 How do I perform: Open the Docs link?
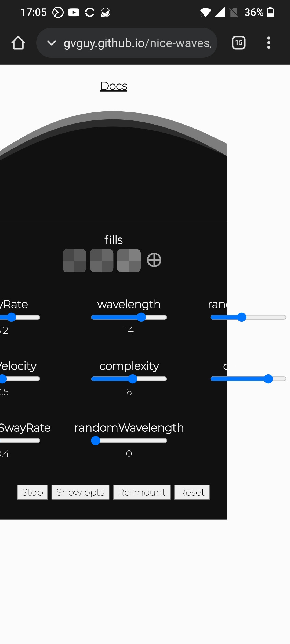click(x=113, y=86)
